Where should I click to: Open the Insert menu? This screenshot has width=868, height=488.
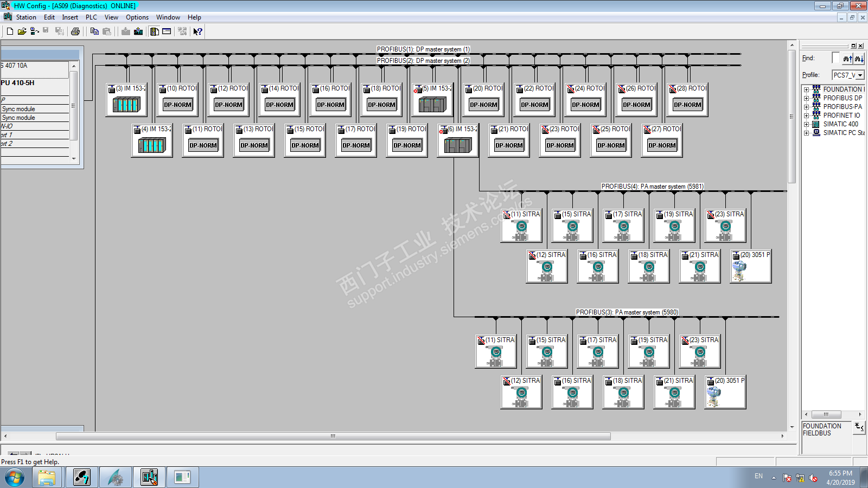click(x=70, y=17)
